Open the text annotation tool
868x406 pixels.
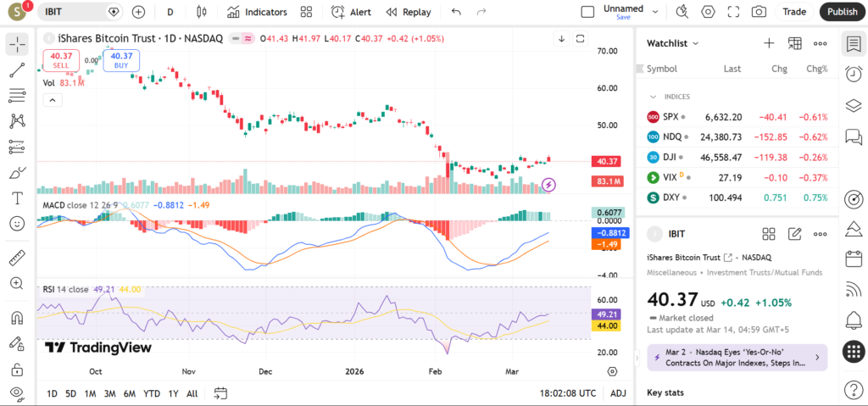click(x=17, y=197)
